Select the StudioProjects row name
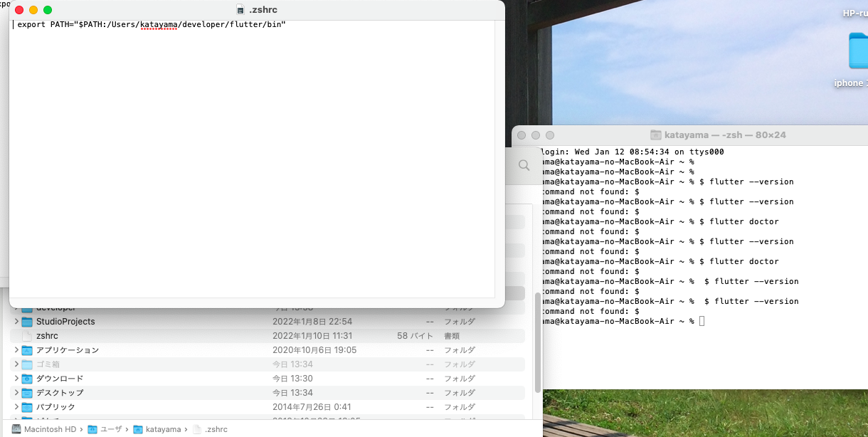Image resolution: width=868 pixels, height=437 pixels. pyautogui.click(x=65, y=322)
